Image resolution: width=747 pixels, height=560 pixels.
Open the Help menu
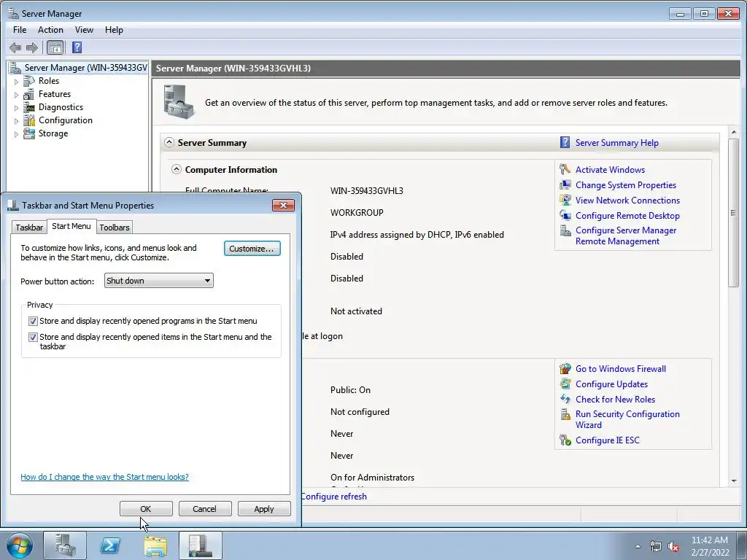coord(114,29)
